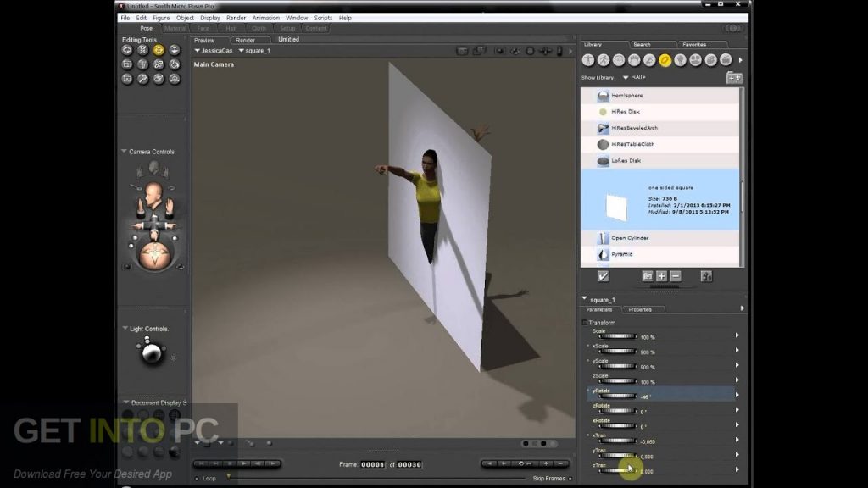Open the File menu

coord(125,18)
